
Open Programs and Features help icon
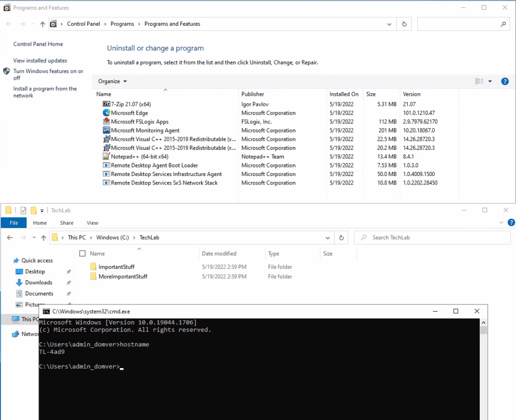coord(504,81)
